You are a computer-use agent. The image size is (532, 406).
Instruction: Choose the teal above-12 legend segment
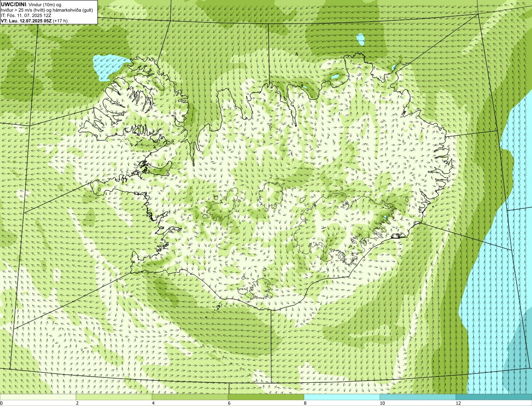coord(494,397)
